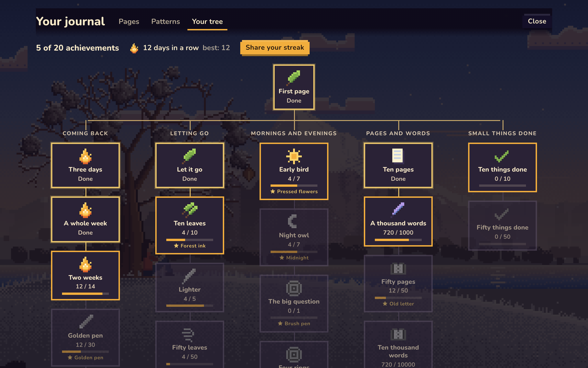Click the flame icon on Two weeks

(85, 264)
